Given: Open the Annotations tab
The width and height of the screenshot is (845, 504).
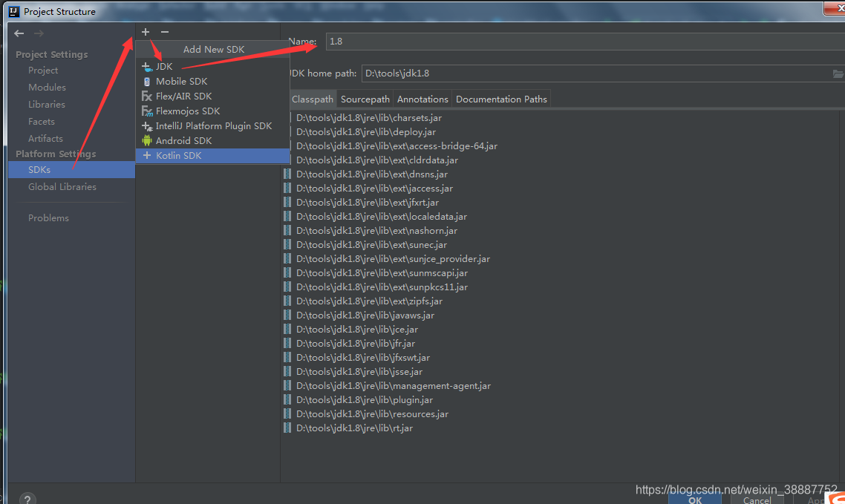Looking at the screenshot, I should (x=422, y=99).
